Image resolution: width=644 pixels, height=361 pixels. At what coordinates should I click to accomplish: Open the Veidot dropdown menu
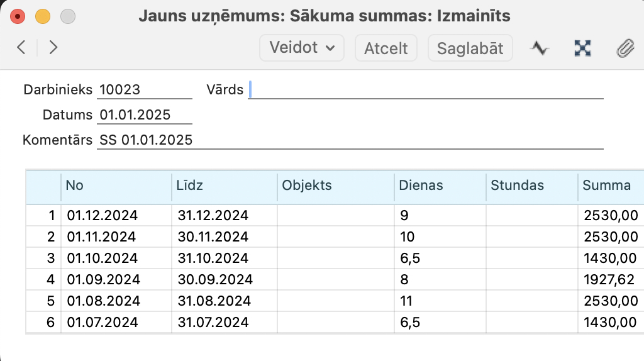click(x=301, y=48)
